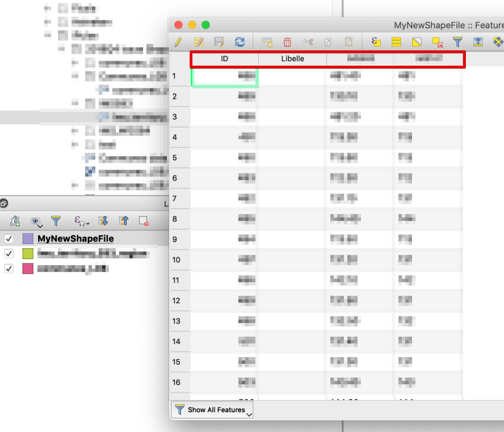504x432 pixels.
Task: Click the invert selection icon
Action: [x=417, y=42]
